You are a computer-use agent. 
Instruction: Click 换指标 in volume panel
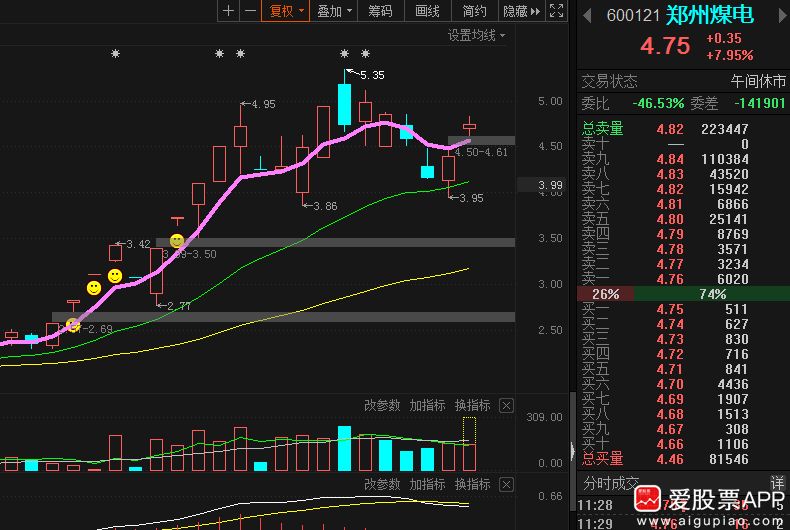(x=472, y=405)
